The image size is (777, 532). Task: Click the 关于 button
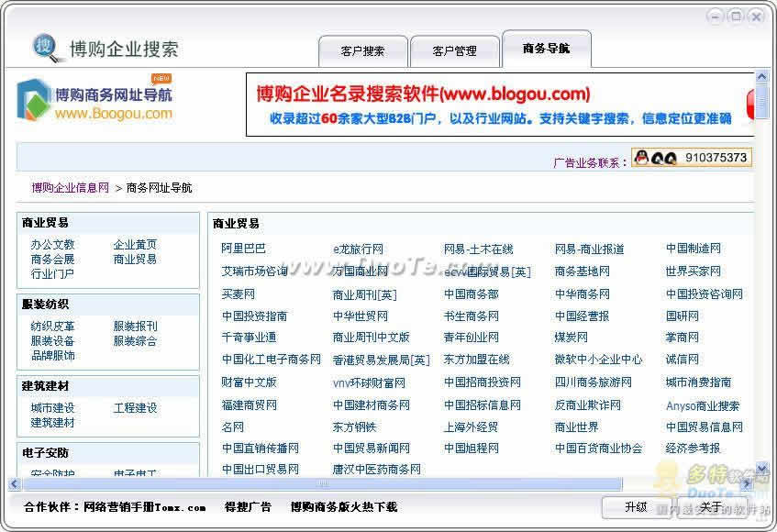[x=712, y=506]
